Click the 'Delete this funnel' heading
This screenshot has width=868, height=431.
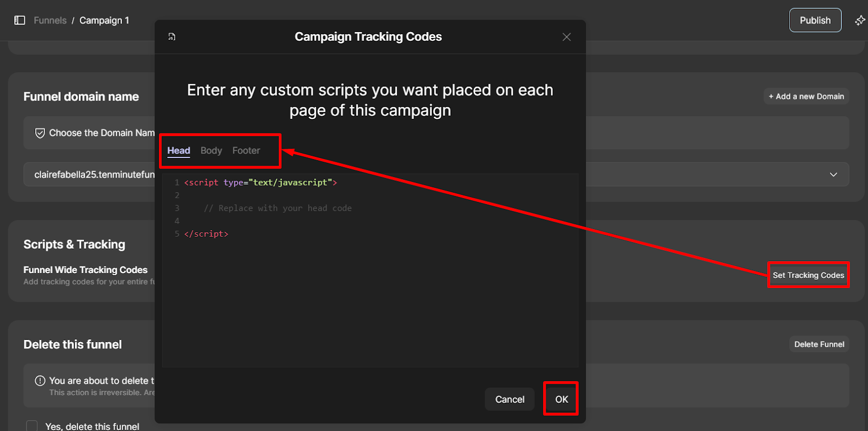[73, 344]
